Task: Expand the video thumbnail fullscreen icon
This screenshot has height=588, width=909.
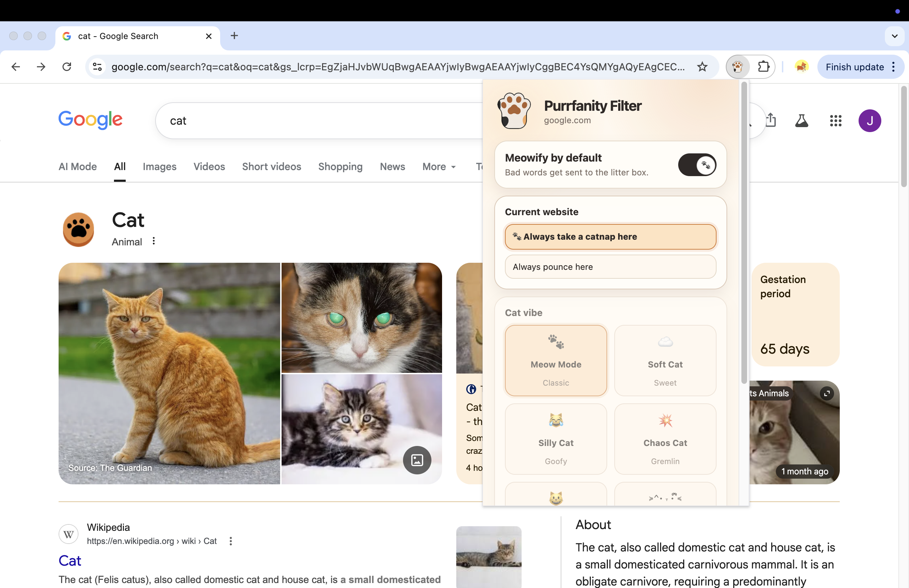Action: (827, 393)
